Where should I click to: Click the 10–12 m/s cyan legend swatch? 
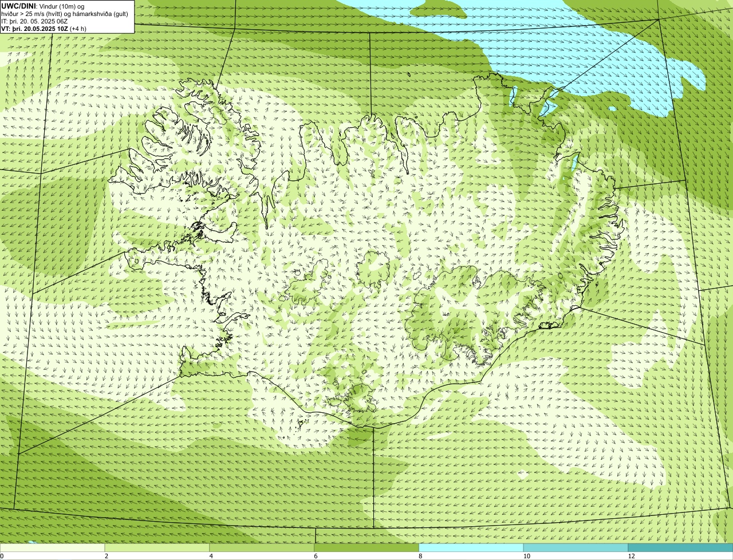coord(576,548)
